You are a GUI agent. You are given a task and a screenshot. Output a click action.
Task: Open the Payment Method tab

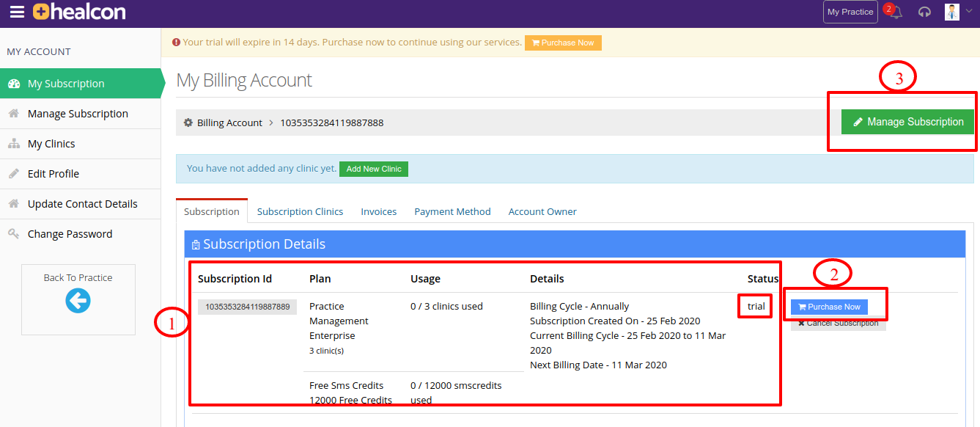(452, 211)
